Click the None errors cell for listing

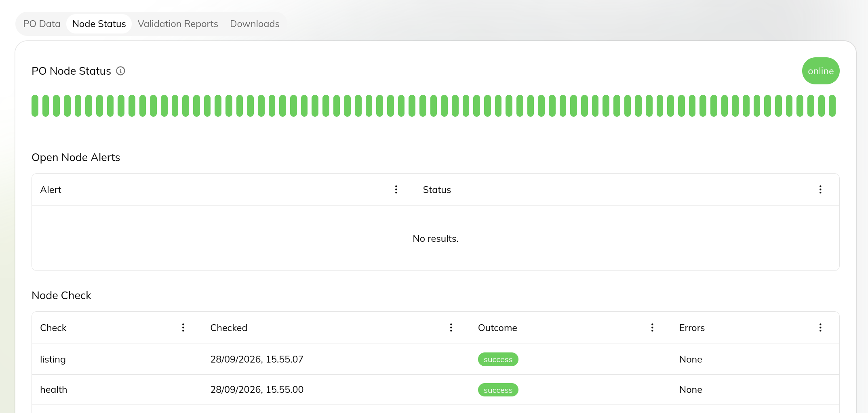(691, 359)
